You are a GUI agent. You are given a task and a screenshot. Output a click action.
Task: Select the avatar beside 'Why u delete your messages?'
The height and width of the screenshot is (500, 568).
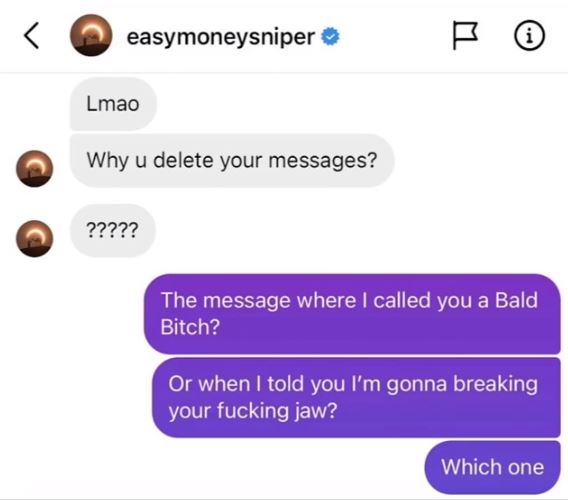coord(35,168)
